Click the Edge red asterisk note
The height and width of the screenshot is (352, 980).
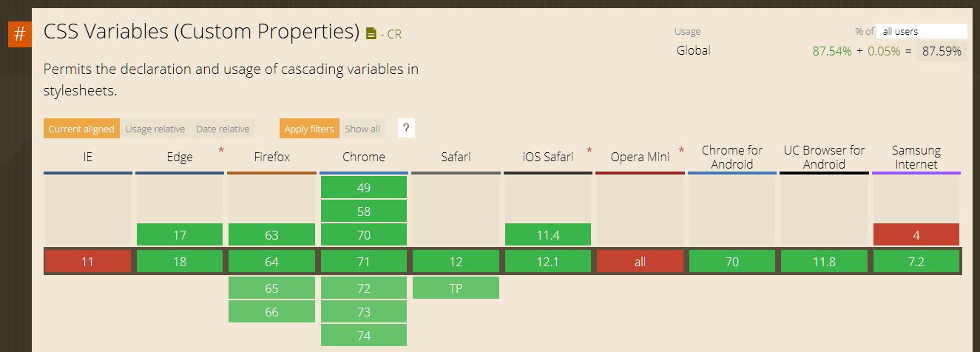tap(220, 150)
